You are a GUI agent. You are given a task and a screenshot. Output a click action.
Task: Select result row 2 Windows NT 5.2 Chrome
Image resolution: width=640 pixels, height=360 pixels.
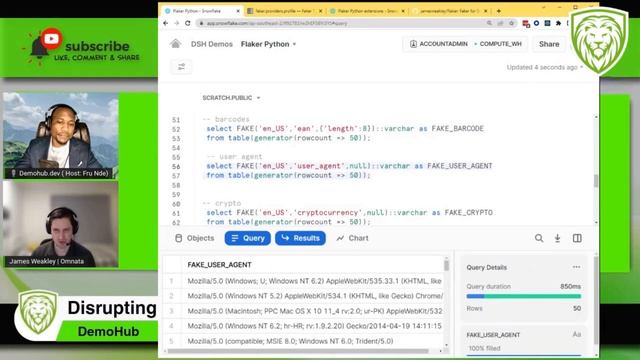(304, 296)
